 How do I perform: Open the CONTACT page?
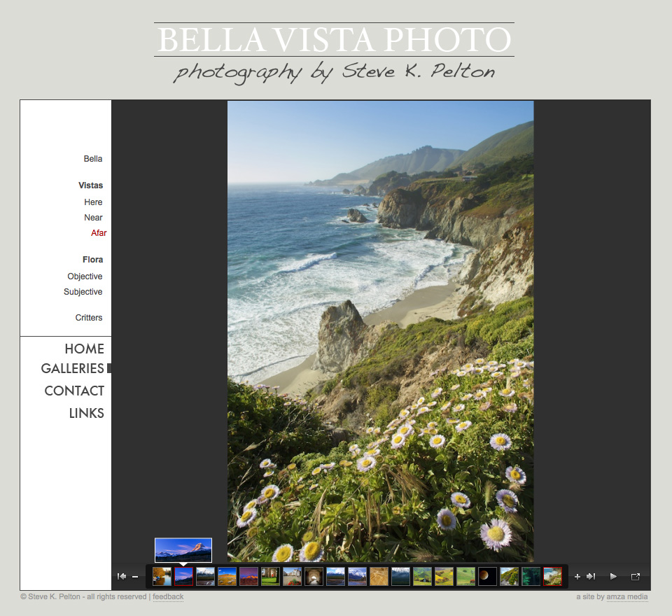coord(74,391)
